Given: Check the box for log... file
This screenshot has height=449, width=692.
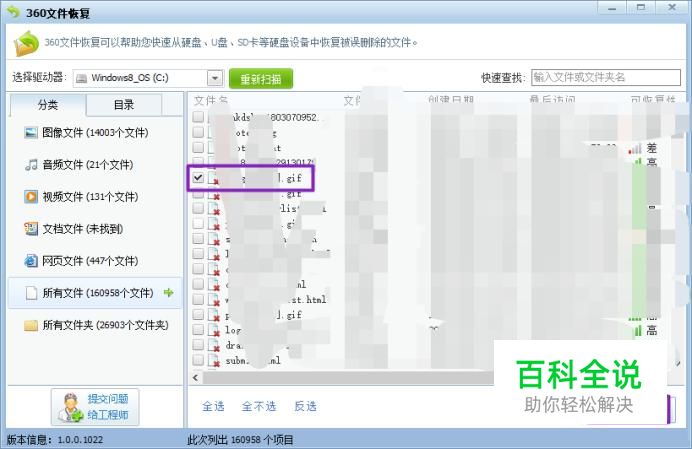Looking at the screenshot, I should pos(198,330).
